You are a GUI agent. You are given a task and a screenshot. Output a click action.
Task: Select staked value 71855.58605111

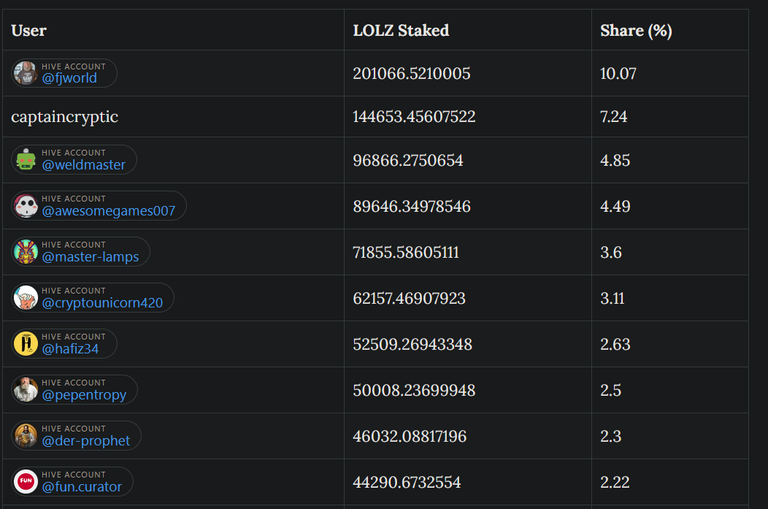tap(406, 252)
